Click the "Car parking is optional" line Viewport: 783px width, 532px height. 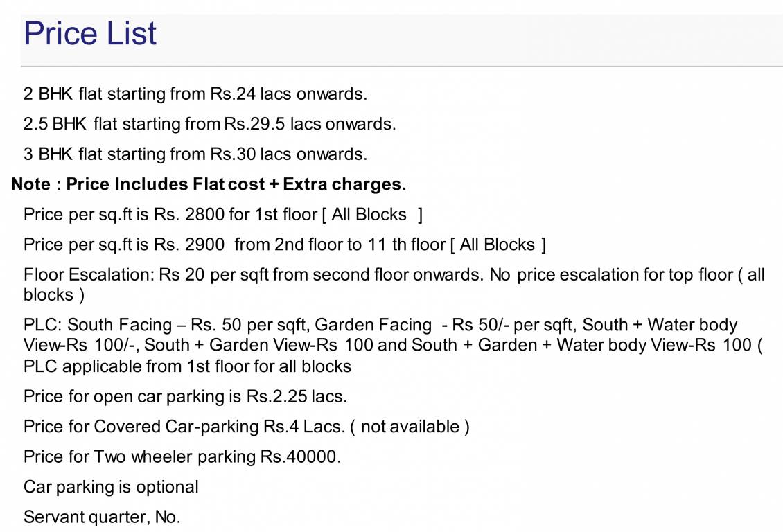coord(111,487)
